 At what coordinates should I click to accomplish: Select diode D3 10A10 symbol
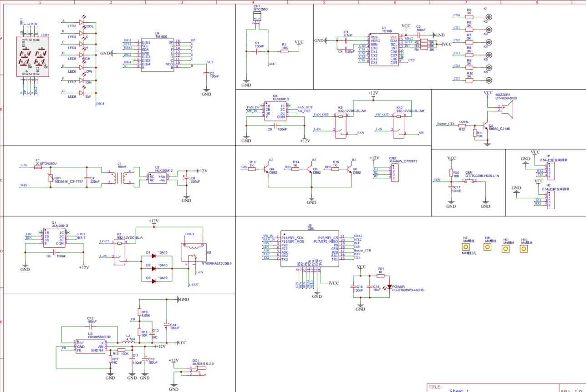pyautogui.click(x=154, y=281)
